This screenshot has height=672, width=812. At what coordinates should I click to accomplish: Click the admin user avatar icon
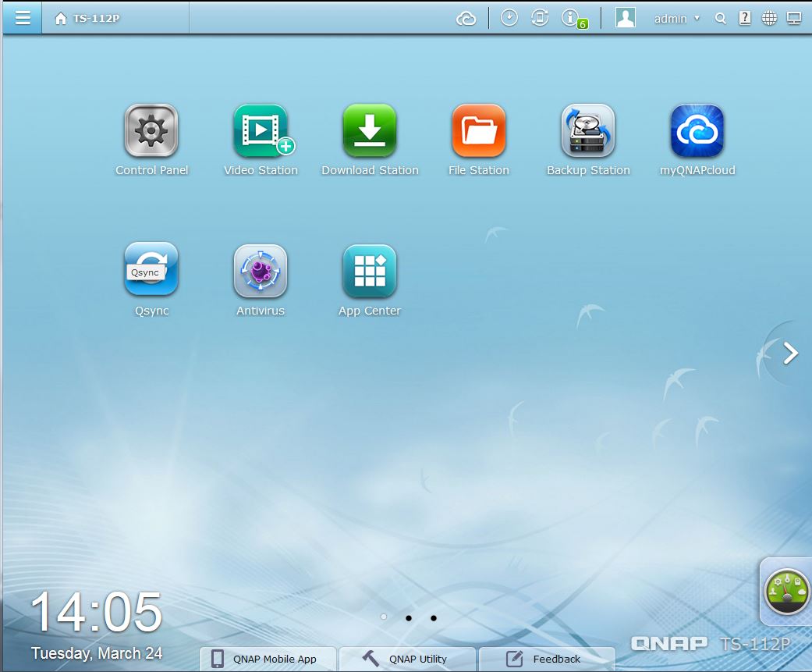625,18
